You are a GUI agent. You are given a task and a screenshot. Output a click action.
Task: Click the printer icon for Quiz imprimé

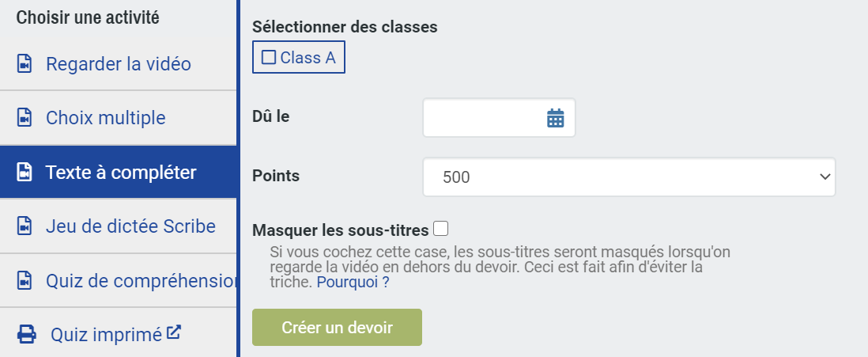pyautogui.click(x=27, y=334)
